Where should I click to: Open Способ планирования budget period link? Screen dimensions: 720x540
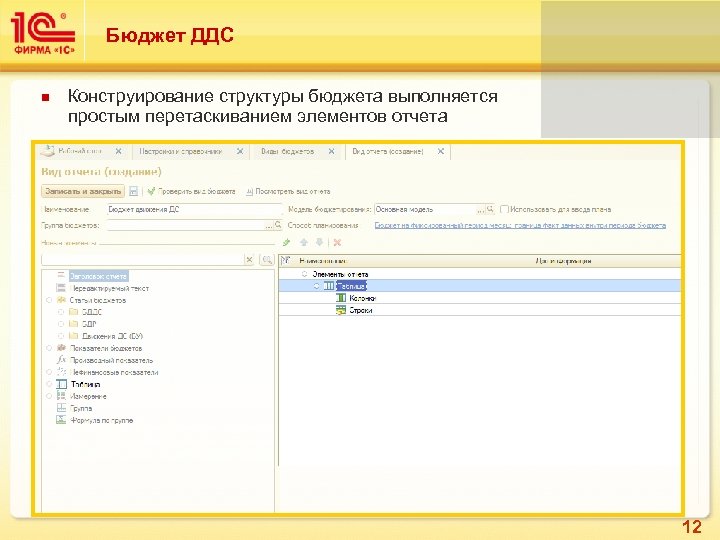[520, 225]
